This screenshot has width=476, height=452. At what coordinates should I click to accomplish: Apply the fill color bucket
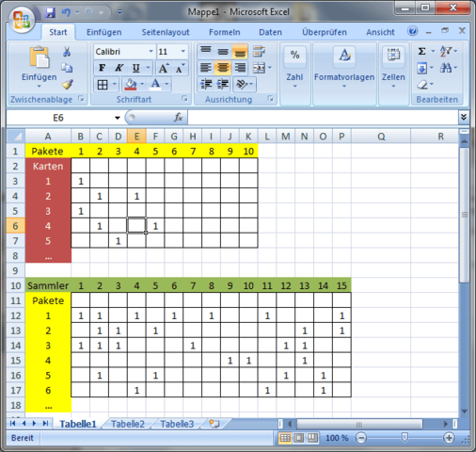click(131, 84)
